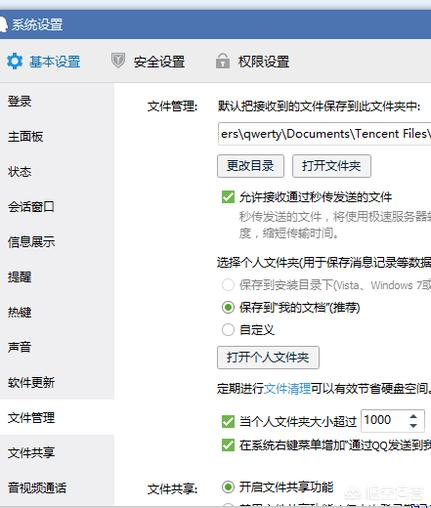Click the 系统设置 window title
This screenshot has height=508, width=431.
pos(37,25)
